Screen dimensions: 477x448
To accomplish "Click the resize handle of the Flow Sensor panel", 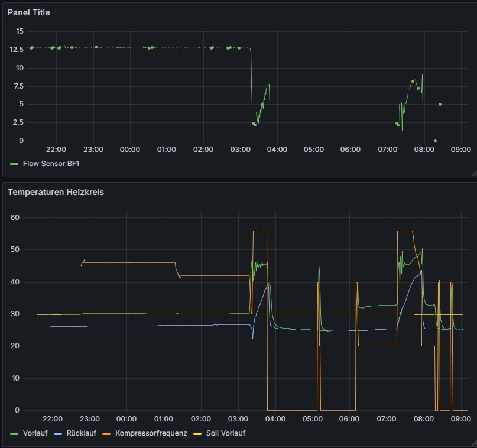I will click(x=473, y=173).
